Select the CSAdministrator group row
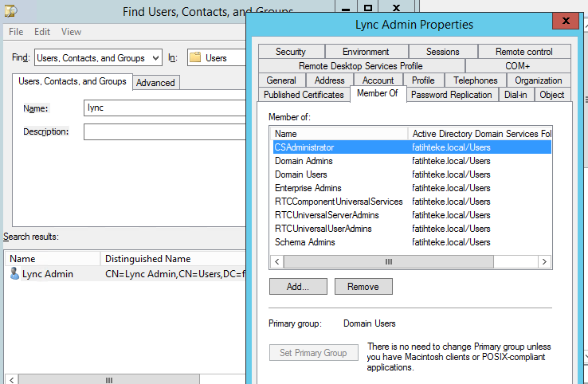Image resolution: width=588 pixels, height=384 pixels. click(x=412, y=147)
